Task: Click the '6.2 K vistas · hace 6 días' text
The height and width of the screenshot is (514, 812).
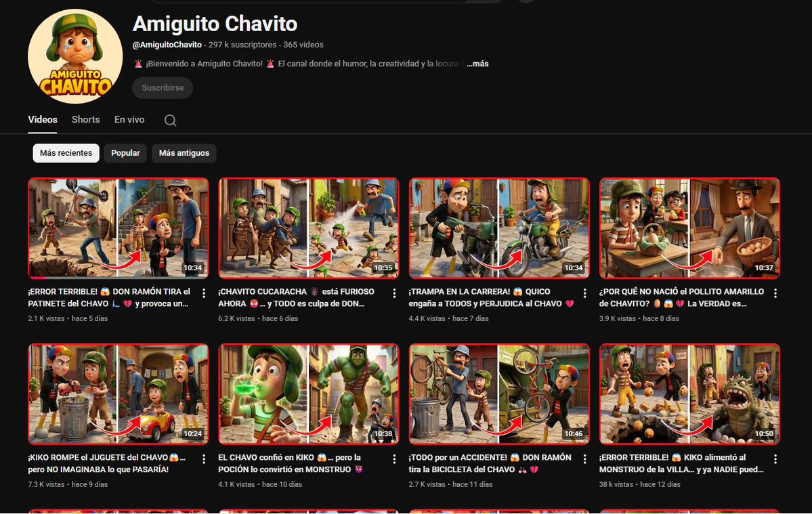Action: tap(258, 318)
